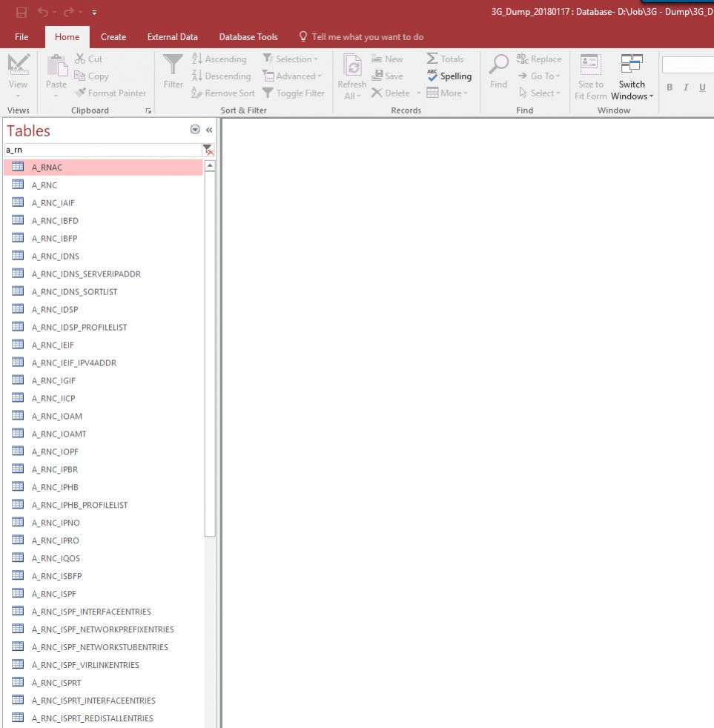The height and width of the screenshot is (728, 714).
Task: Select the A_RNC_IEIF_IPV4ADDR table
Action: click(103, 363)
